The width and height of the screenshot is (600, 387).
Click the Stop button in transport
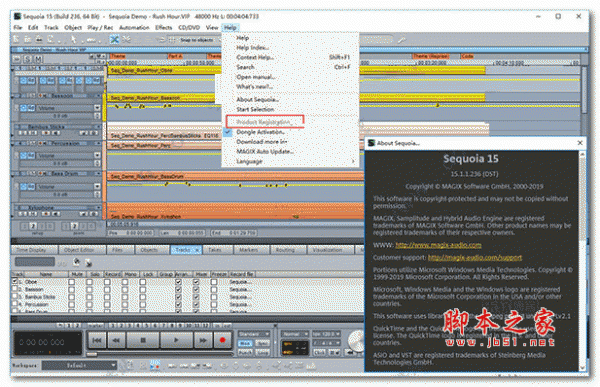tap(143, 340)
